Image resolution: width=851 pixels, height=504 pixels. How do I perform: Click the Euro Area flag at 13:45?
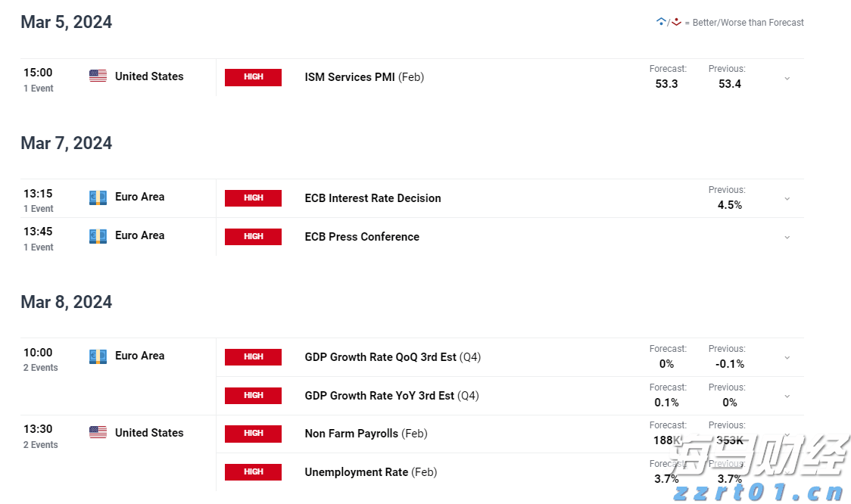98,236
